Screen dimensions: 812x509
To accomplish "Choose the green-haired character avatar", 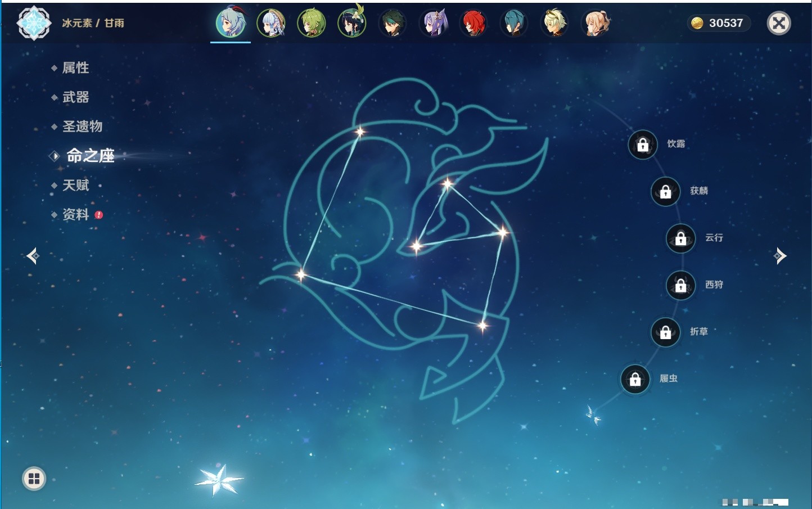I will coord(312,24).
